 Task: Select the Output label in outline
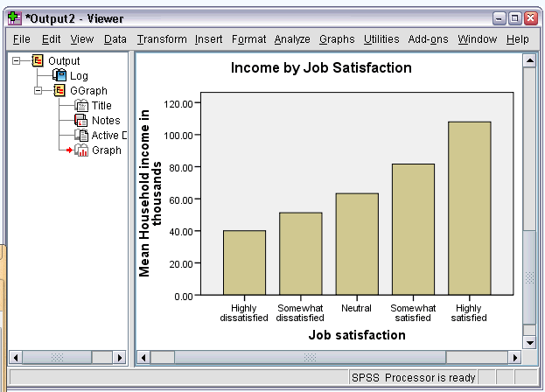64,61
